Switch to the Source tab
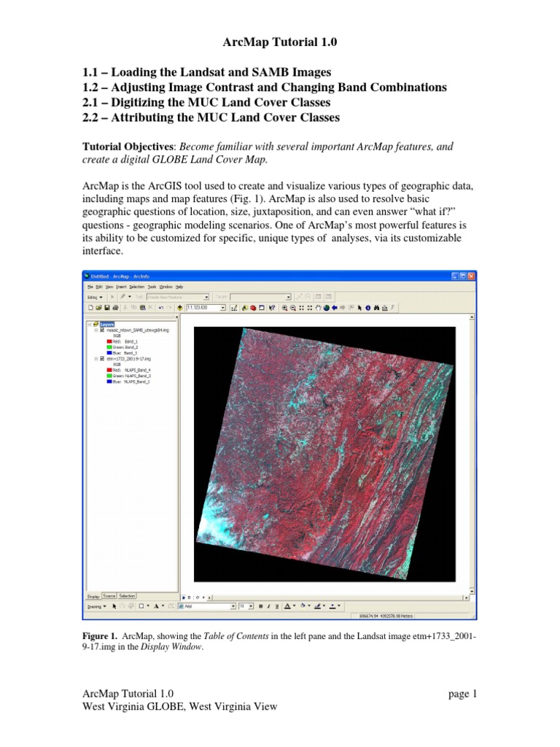The image size is (560, 747). click(109, 596)
